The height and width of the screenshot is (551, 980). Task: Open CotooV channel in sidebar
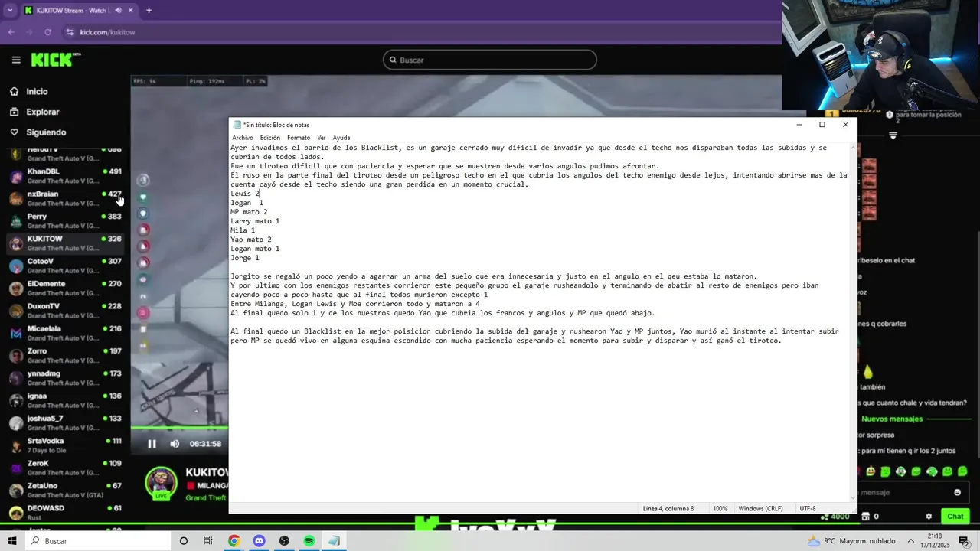64,266
